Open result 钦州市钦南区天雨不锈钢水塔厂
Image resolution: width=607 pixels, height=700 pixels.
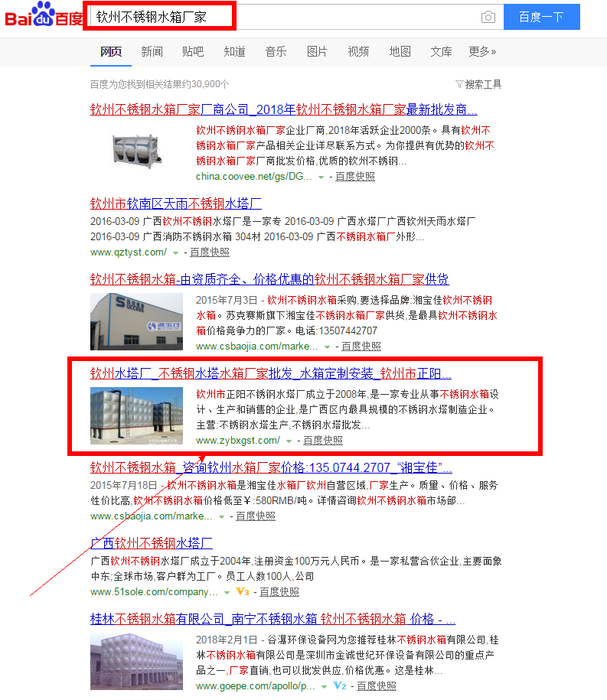176,203
